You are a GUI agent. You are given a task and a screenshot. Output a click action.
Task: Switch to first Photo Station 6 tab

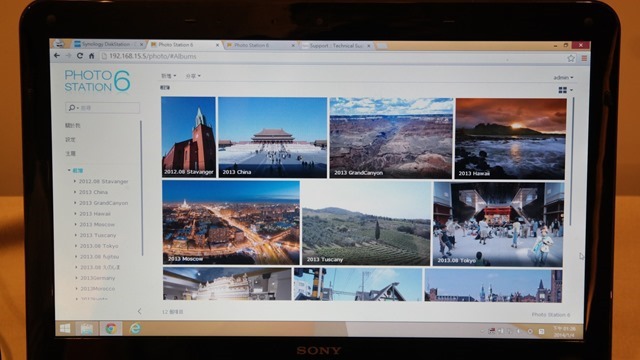184,44
